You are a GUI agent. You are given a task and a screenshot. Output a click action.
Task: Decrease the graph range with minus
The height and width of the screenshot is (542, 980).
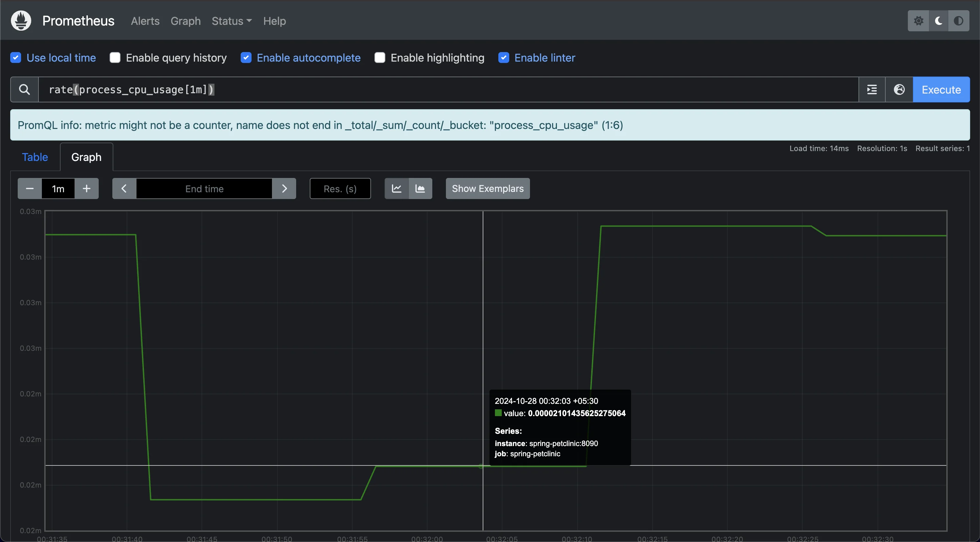coord(30,188)
